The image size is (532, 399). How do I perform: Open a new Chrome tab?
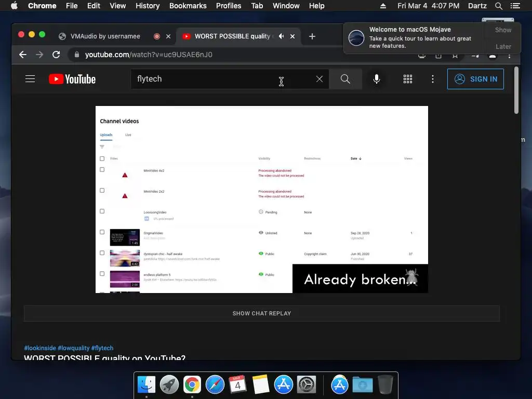312,36
